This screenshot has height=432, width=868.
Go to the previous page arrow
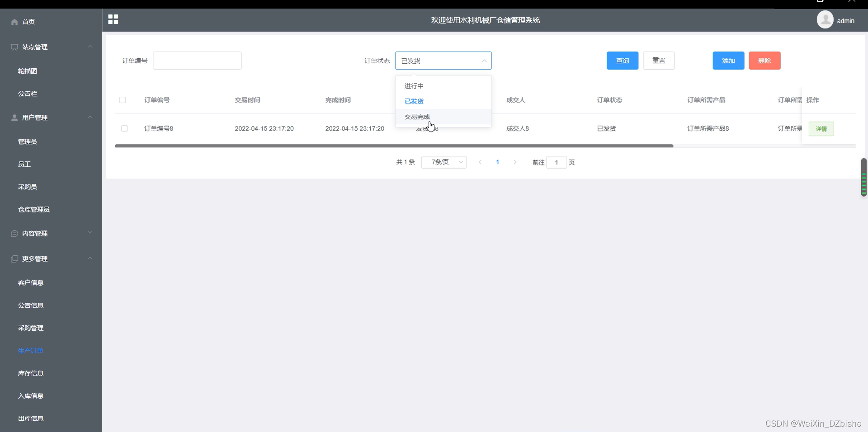[x=480, y=162]
